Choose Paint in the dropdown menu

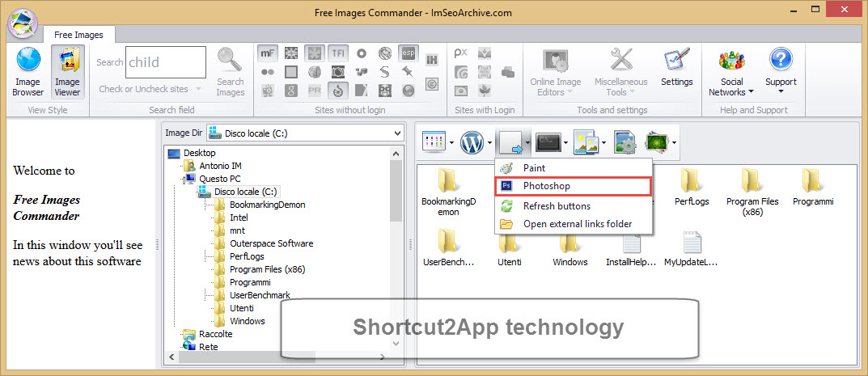[x=534, y=168]
